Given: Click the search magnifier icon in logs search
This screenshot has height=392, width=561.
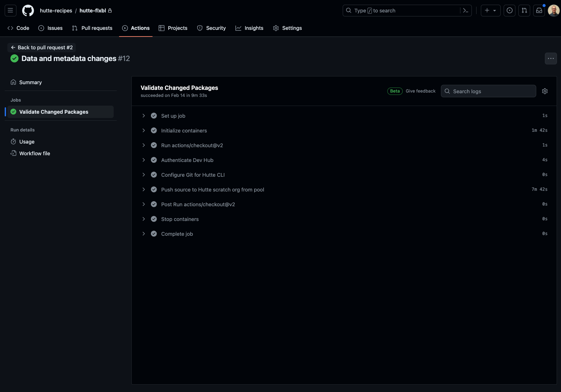Looking at the screenshot, I should click(447, 91).
